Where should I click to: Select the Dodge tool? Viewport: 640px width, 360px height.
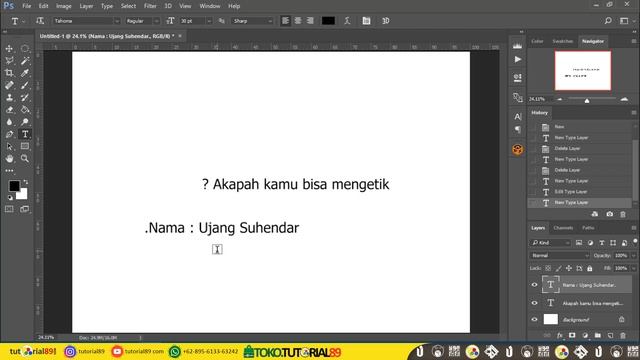25,122
